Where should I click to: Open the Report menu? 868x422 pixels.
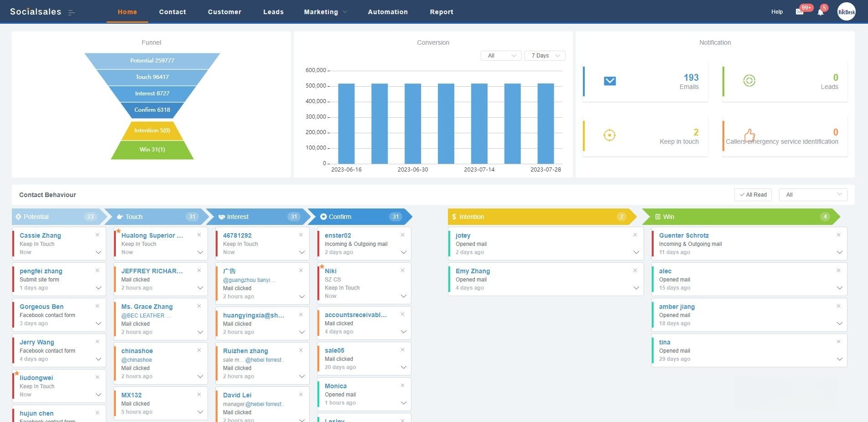click(x=442, y=12)
